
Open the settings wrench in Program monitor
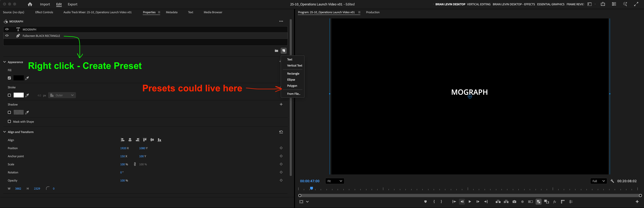click(x=612, y=181)
